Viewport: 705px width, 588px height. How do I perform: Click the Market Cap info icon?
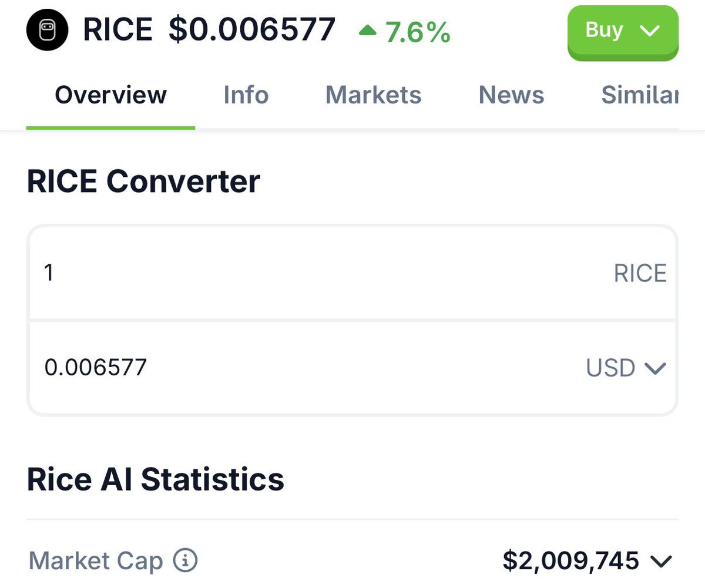coord(185,560)
